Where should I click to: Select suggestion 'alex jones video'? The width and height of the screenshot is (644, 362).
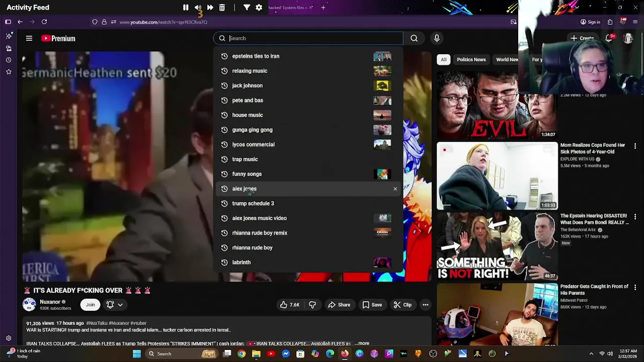tap(308, 218)
